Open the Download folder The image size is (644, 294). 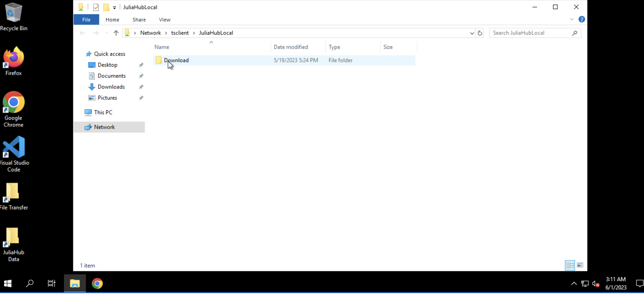point(176,60)
